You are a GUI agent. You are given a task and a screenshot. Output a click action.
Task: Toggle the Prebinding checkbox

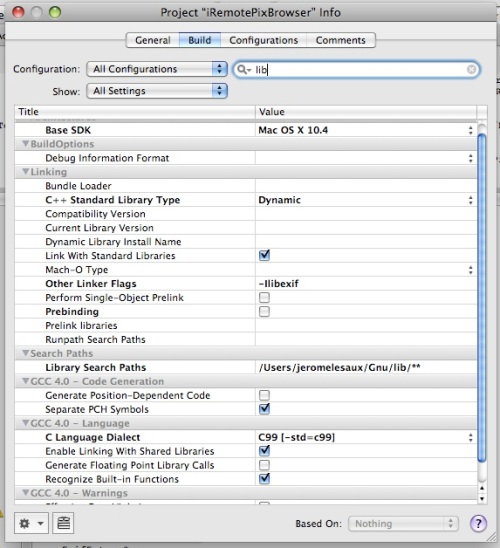click(x=265, y=311)
